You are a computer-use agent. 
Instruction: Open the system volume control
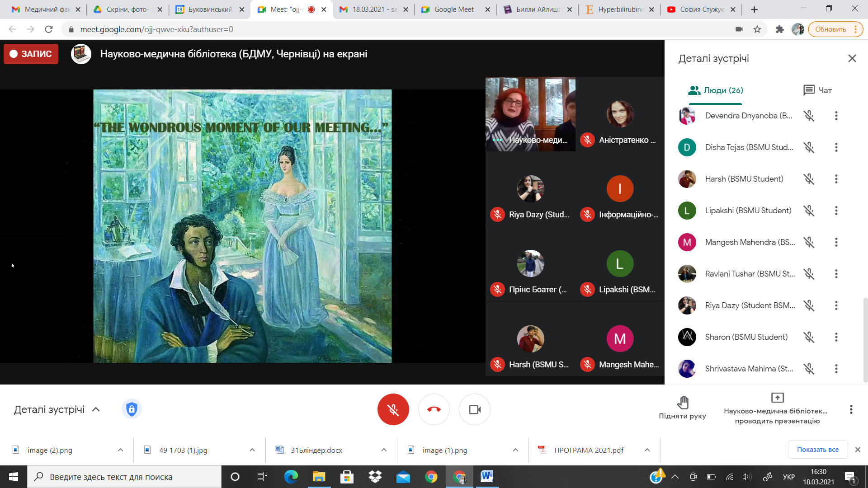tap(746, 477)
